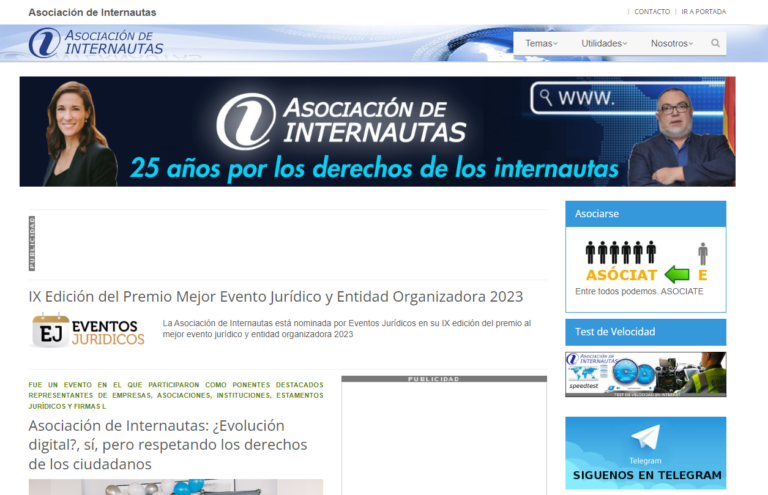The height and width of the screenshot is (495, 768).
Task: Click the 25 años anniversary banner
Action: click(377, 132)
